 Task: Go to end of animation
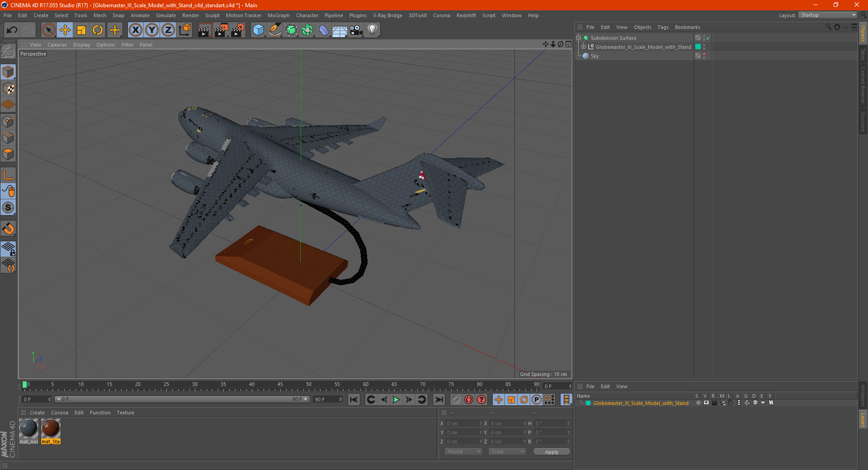pos(439,399)
